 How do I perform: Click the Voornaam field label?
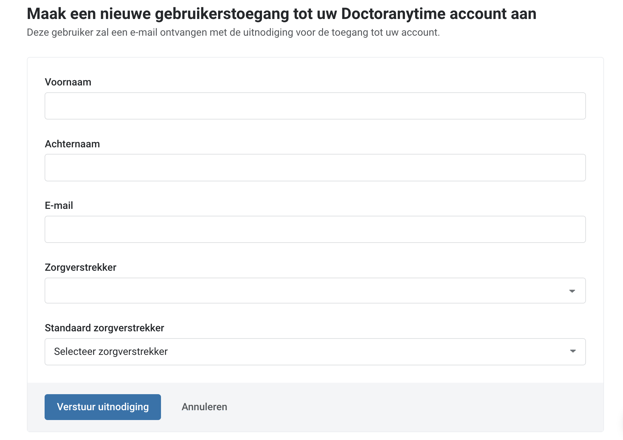pyautogui.click(x=68, y=82)
